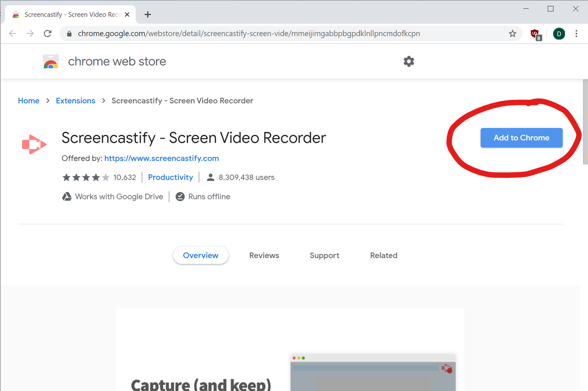This screenshot has height=391, width=588.
Task: Open a new browser tab
Action: click(148, 15)
